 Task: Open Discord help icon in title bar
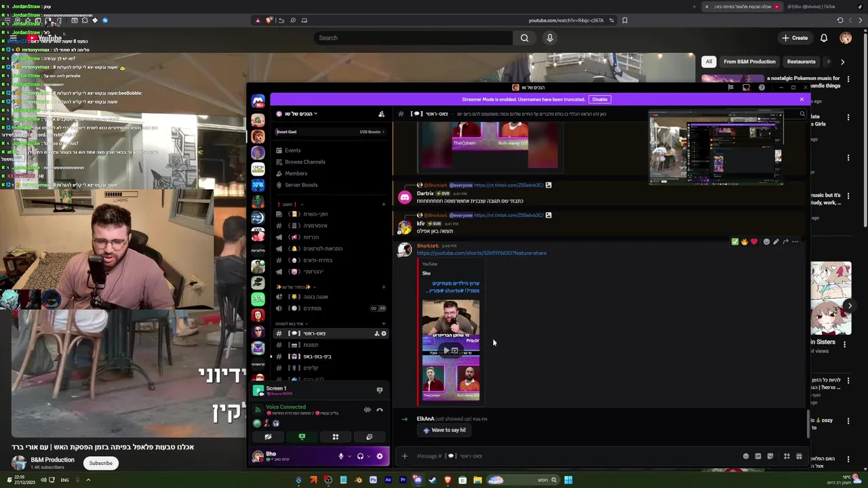click(x=762, y=87)
